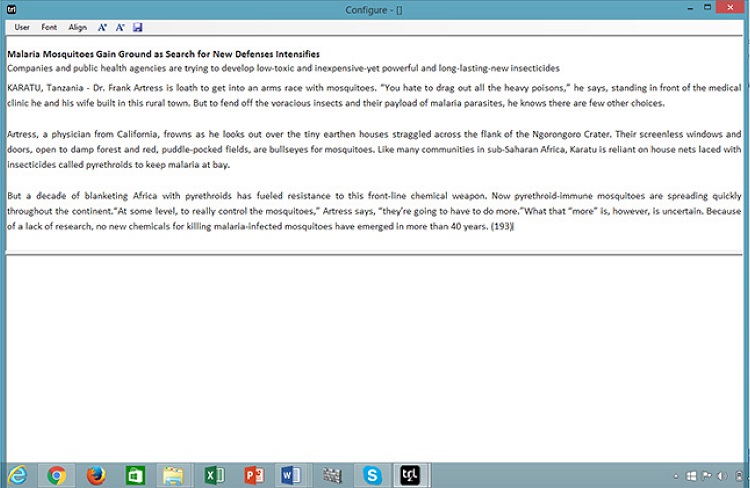Image resolution: width=750 pixels, height=488 pixels.
Task: Switch to PowerPoint in the taskbar
Action: (x=253, y=475)
